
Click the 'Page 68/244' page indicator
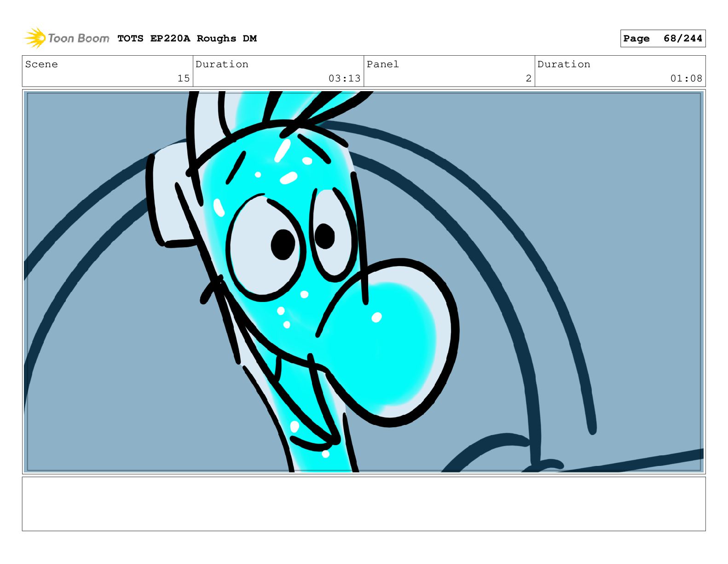tap(663, 39)
